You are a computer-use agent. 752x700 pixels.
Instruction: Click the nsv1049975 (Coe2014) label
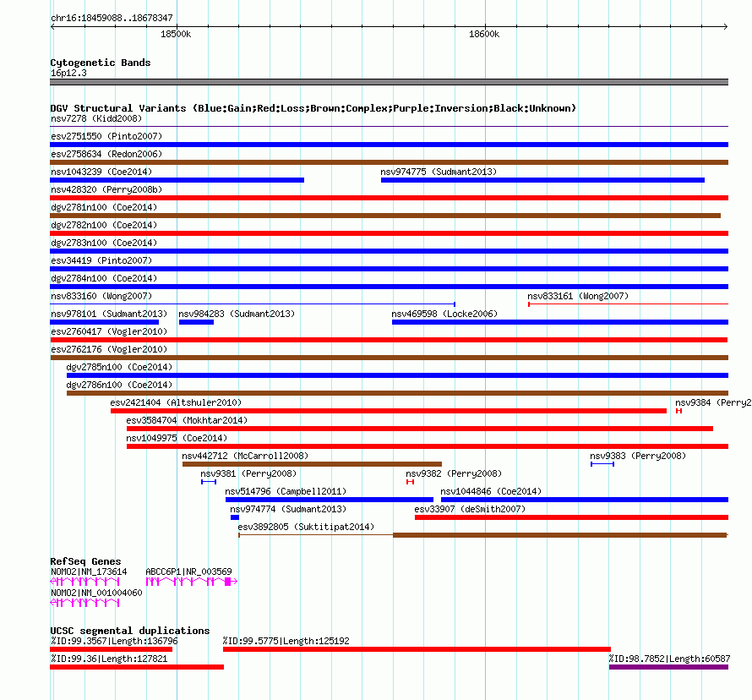[177, 438]
